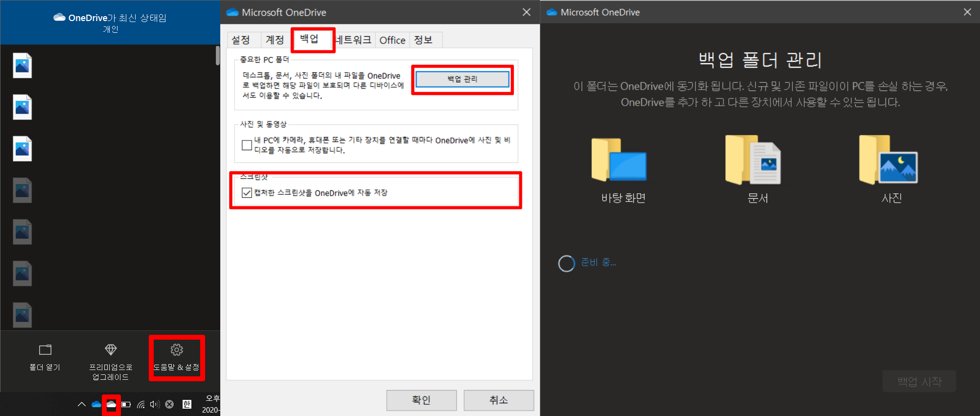Click the taskbar clock showing 오후
The width and height of the screenshot is (980, 416).
pyautogui.click(x=211, y=404)
